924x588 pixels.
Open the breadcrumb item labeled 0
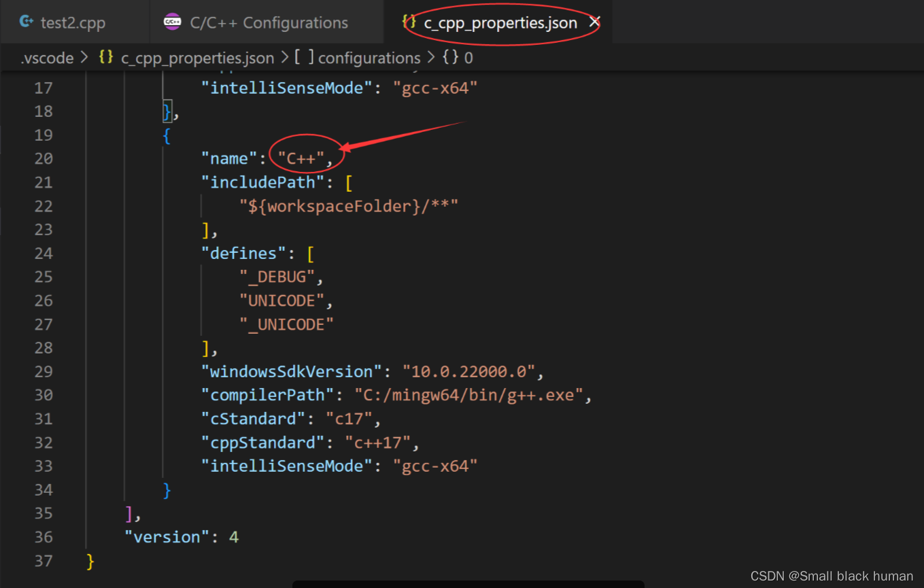click(468, 58)
